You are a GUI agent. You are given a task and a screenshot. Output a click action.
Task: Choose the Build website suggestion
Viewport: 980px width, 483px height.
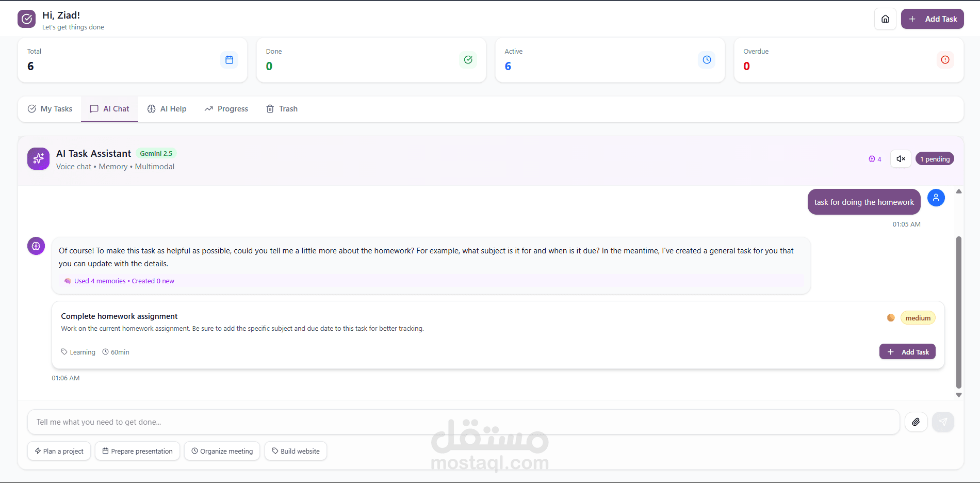click(x=296, y=451)
